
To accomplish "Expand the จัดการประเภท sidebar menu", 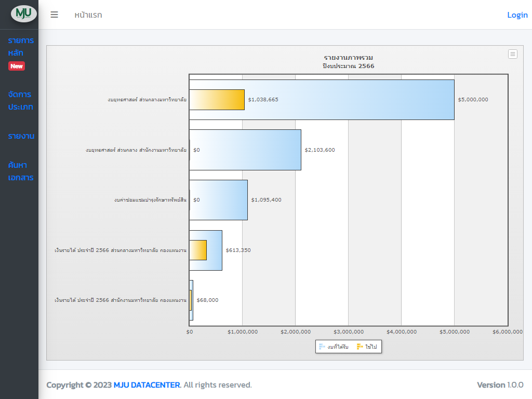I will [x=21, y=101].
